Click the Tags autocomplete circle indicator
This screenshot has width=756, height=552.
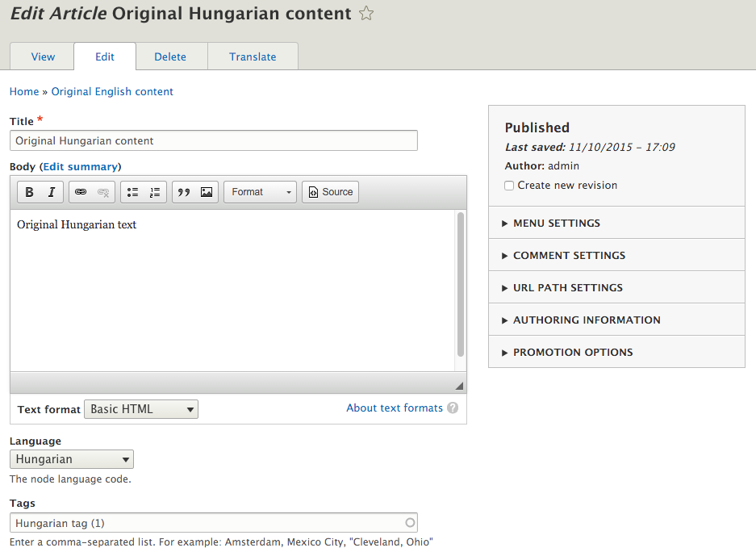coord(410,523)
